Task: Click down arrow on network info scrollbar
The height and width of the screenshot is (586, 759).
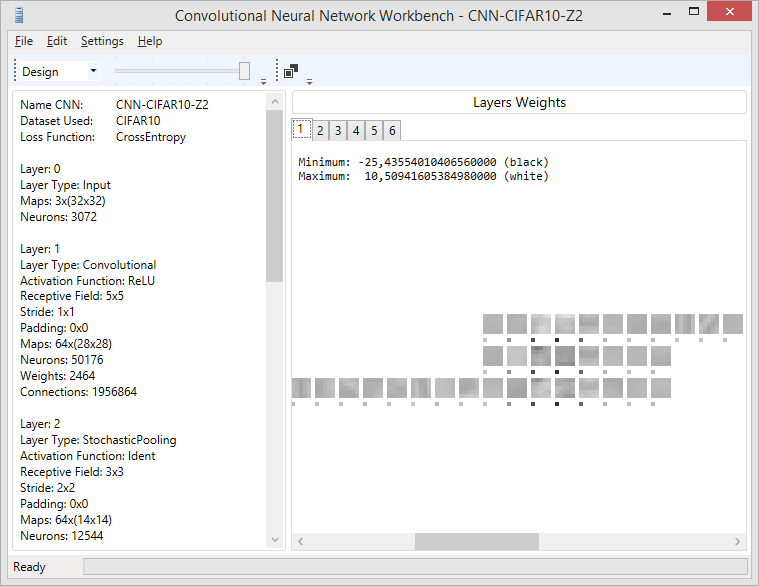Action: tap(275, 540)
